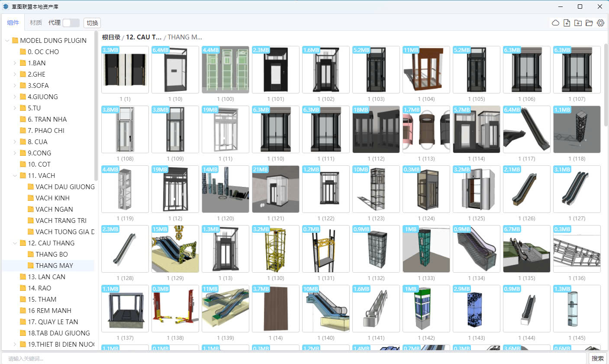Expand the 3.SOFA folder
Screen dimensions: 609x364
(x=15, y=85)
